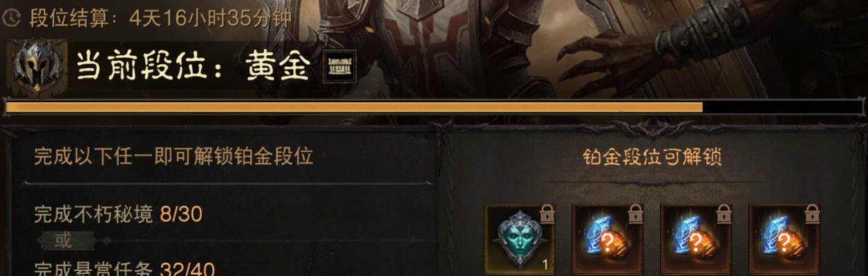Open the 完成悬赏任务 32/40 objective
Image resolution: width=868 pixels, height=276 pixels.
[x=124, y=268]
